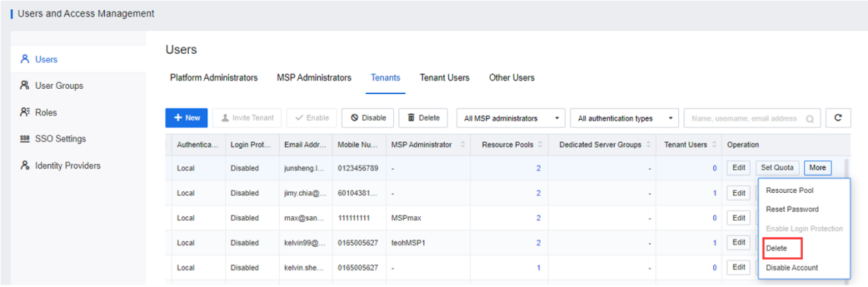Click Edit for max@san row
The image size is (868, 287).
tap(738, 218)
